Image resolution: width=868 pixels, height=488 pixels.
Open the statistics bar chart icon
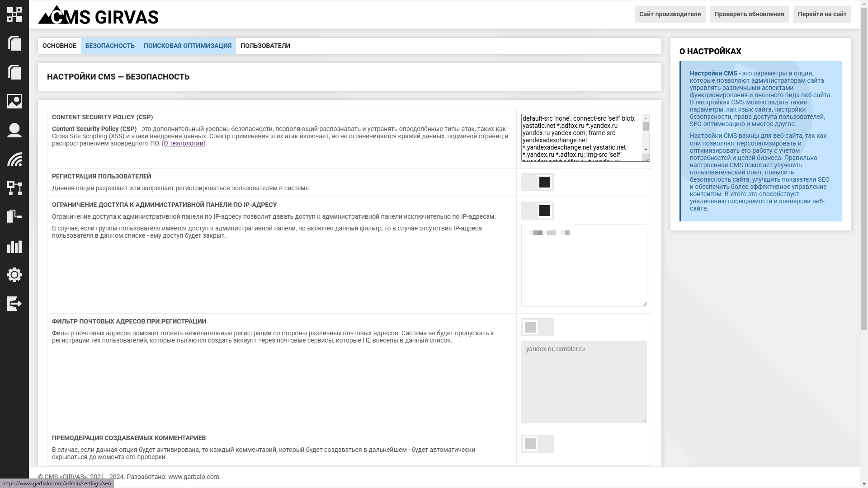tap(14, 246)
